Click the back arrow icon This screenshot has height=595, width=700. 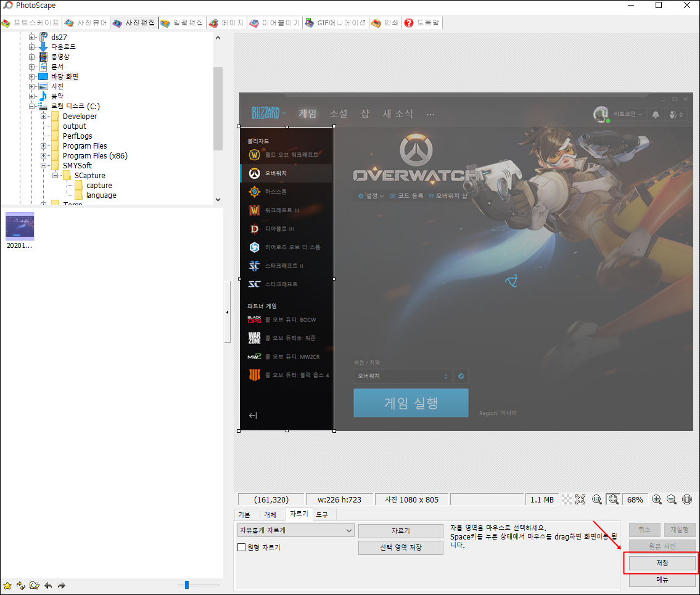(48, 586)
